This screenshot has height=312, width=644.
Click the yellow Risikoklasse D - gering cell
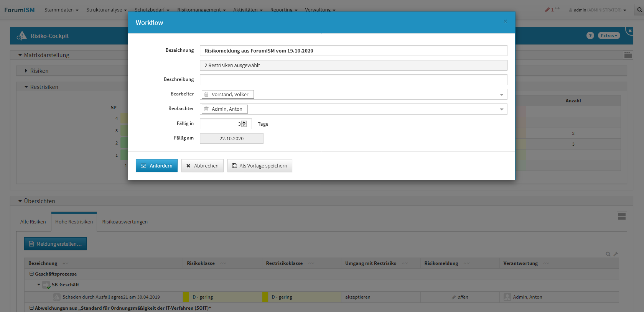tap(222, 297)
